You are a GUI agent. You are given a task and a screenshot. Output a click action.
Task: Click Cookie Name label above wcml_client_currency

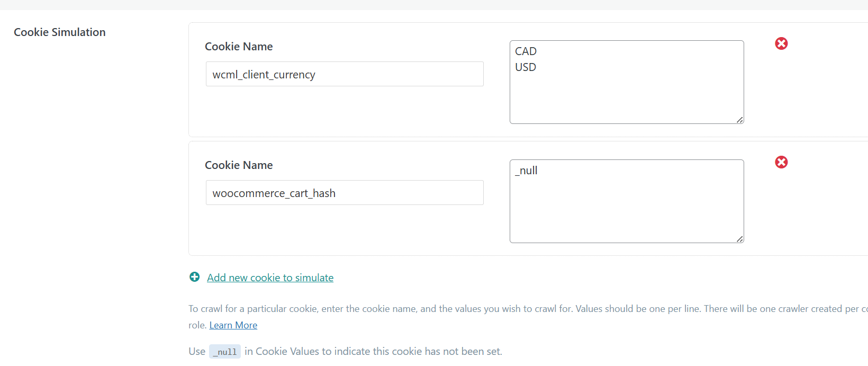(239, 47)
